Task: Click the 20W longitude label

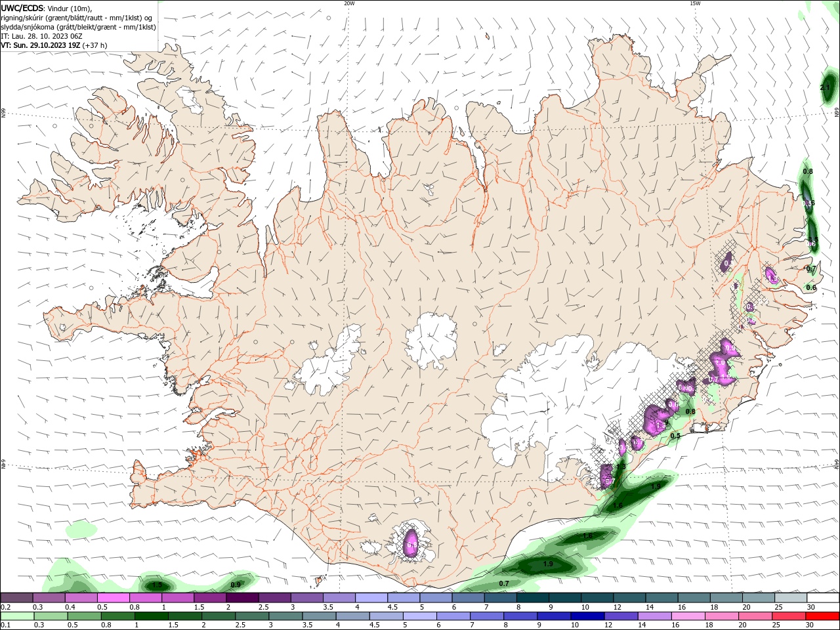Action: coord(349,3)
